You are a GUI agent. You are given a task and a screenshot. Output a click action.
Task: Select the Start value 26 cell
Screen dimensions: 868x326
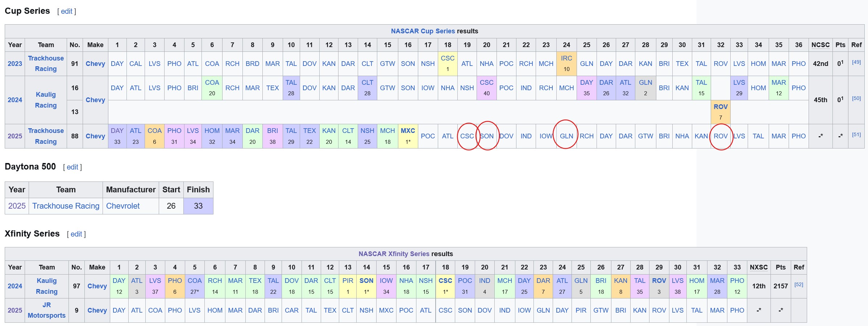171,206
